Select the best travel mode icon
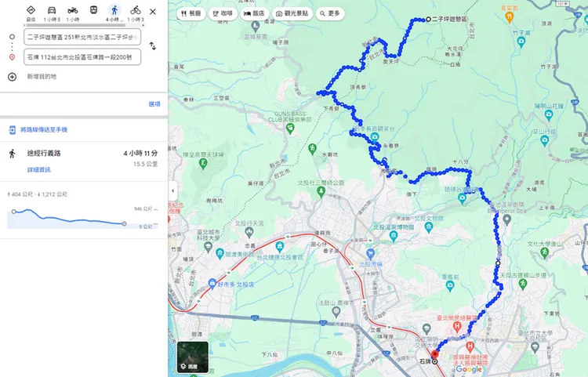Viewport: 588px width, 377px height. tap(31, 9)
